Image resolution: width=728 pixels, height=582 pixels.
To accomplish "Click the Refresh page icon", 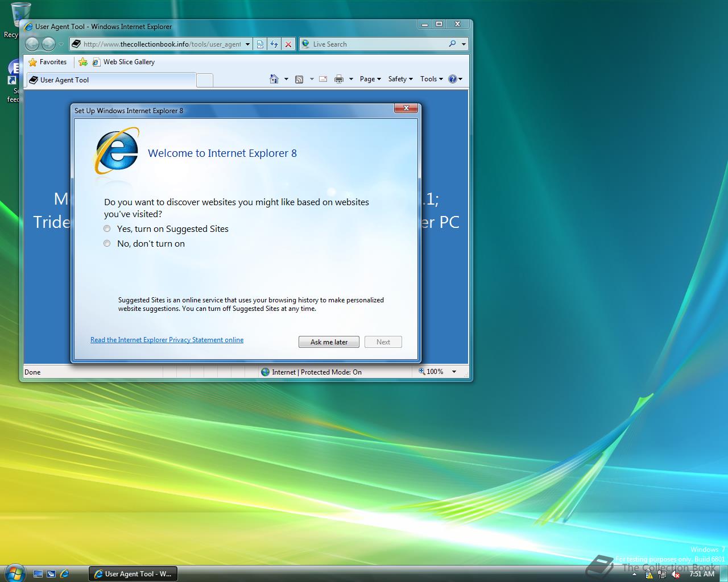I will 274,44.
